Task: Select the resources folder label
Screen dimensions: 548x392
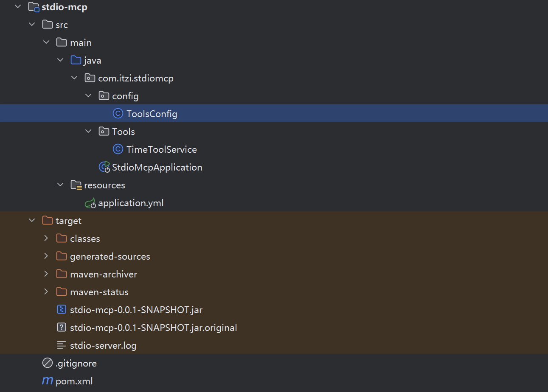Action: click(x=104, y=185)
